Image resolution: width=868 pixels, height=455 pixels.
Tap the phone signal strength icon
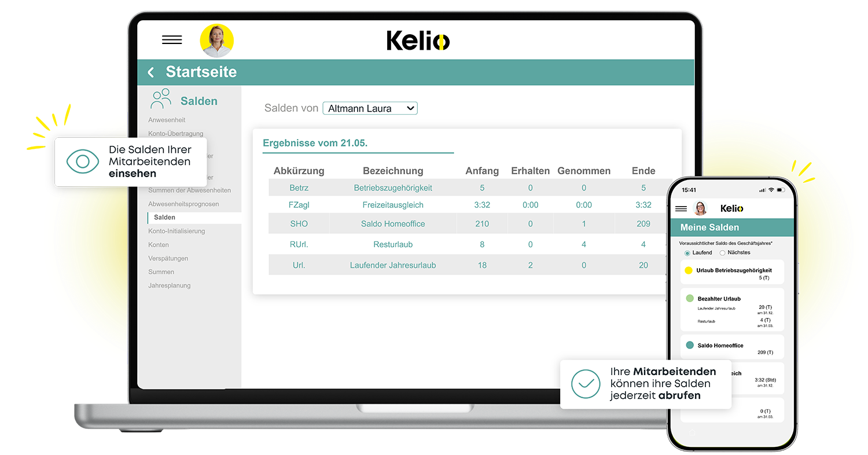coord(762,190)
